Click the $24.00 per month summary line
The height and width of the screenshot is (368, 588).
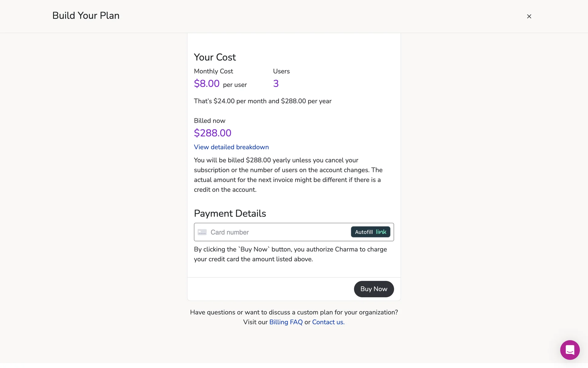pyautogui.click(x=262, y=101)
